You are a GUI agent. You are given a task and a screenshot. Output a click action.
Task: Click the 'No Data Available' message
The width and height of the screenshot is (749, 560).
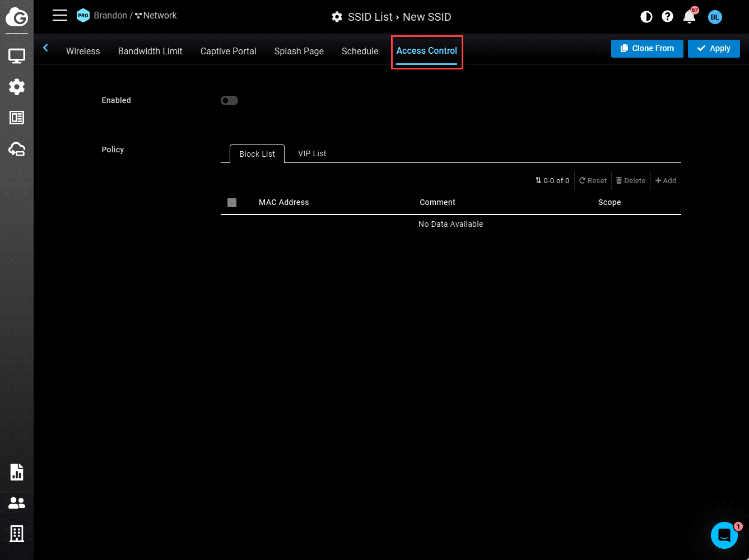[x=451, y=224]
